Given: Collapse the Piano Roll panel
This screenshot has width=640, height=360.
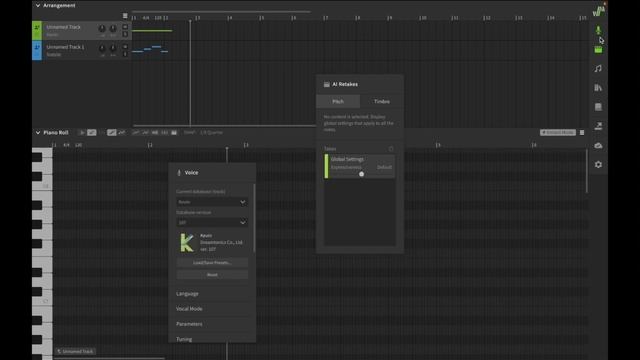Looking at the screenshot, I should click(38, 133).
